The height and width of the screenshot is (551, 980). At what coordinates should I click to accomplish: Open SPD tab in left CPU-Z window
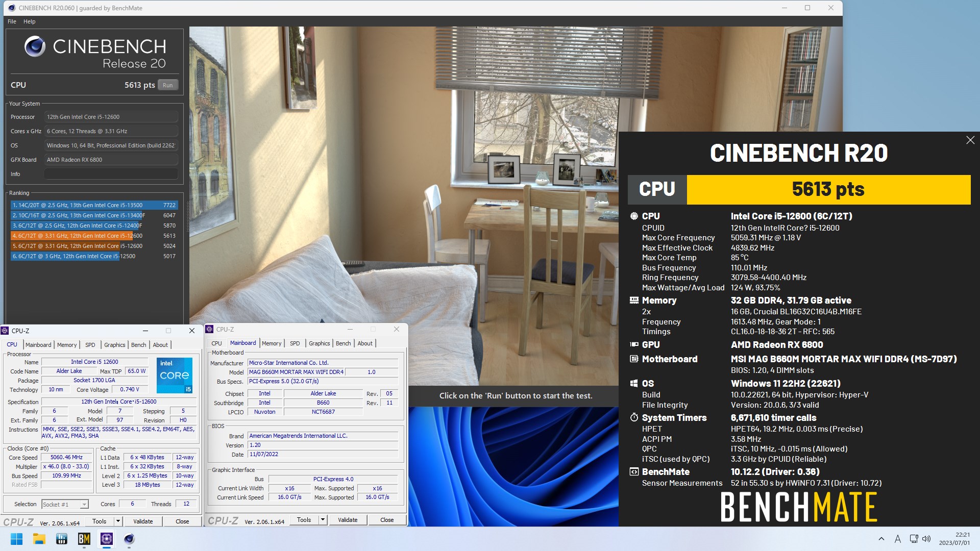[x=90, y=345]
